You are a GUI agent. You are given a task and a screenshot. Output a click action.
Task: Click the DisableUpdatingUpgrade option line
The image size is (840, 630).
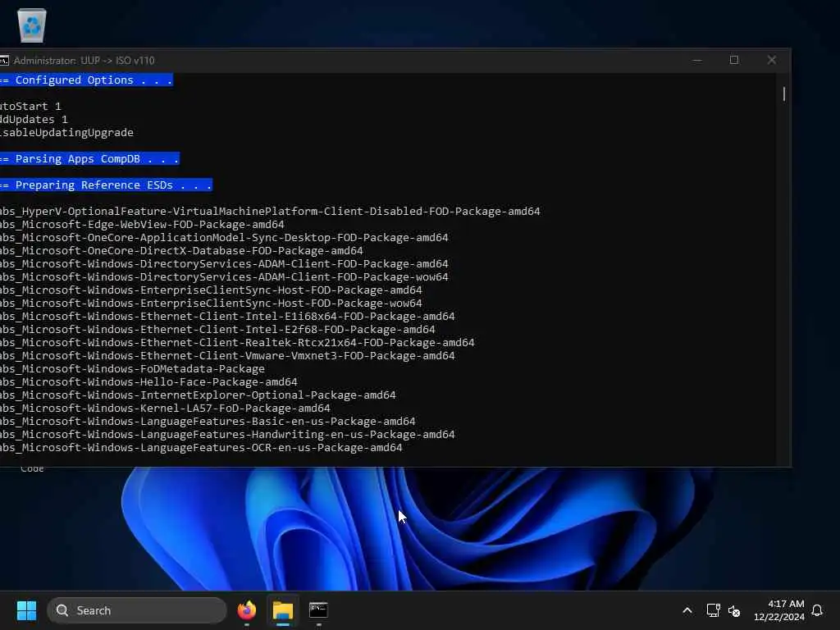66,132
